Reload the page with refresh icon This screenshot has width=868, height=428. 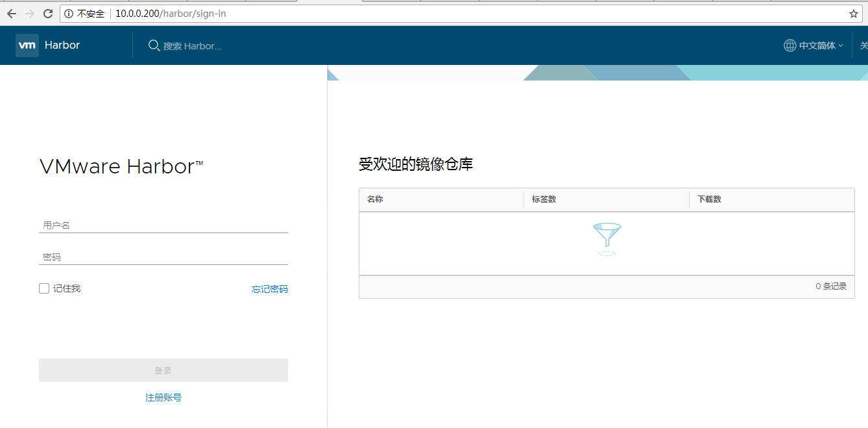pyautogui.click(x=48, y=14)
